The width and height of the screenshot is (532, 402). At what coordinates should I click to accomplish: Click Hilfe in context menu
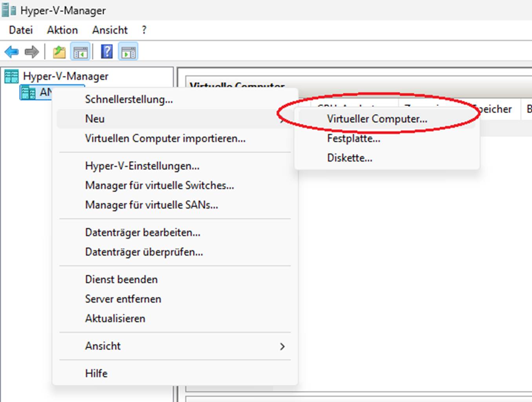175,373
